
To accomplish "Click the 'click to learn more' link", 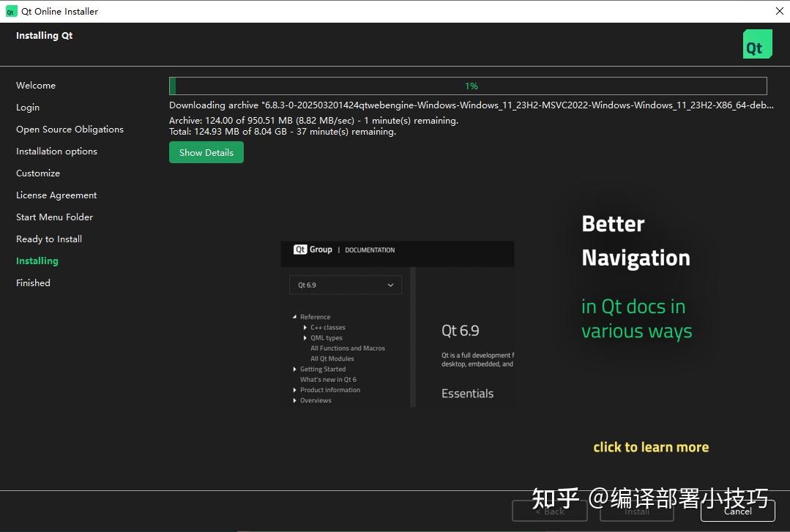I will point(651,447).
